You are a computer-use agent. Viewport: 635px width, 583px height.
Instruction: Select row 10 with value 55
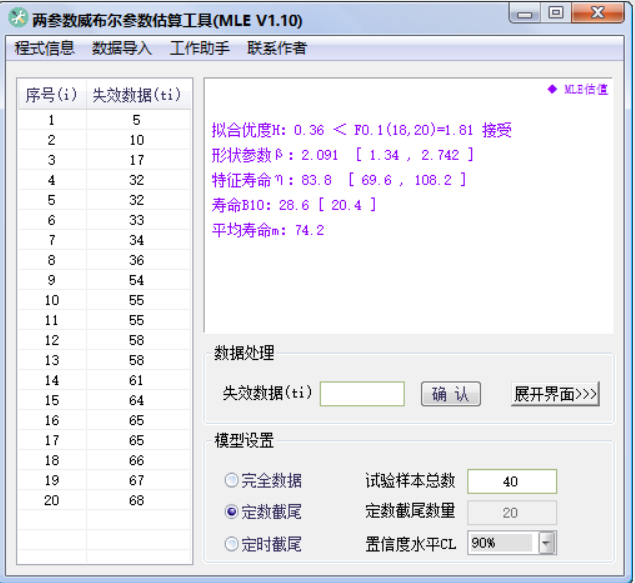(104, 300)
